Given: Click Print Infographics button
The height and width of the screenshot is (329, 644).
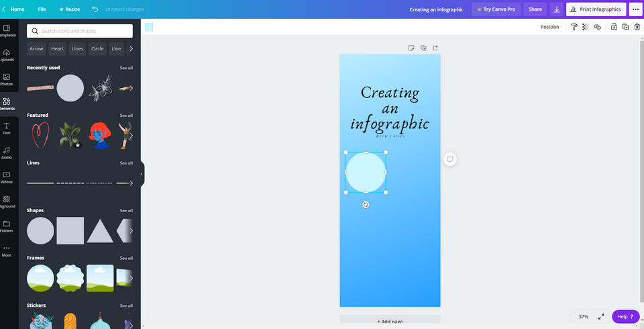Looking at the screenshot, I should pyautogui.click(x=596, y=9).
